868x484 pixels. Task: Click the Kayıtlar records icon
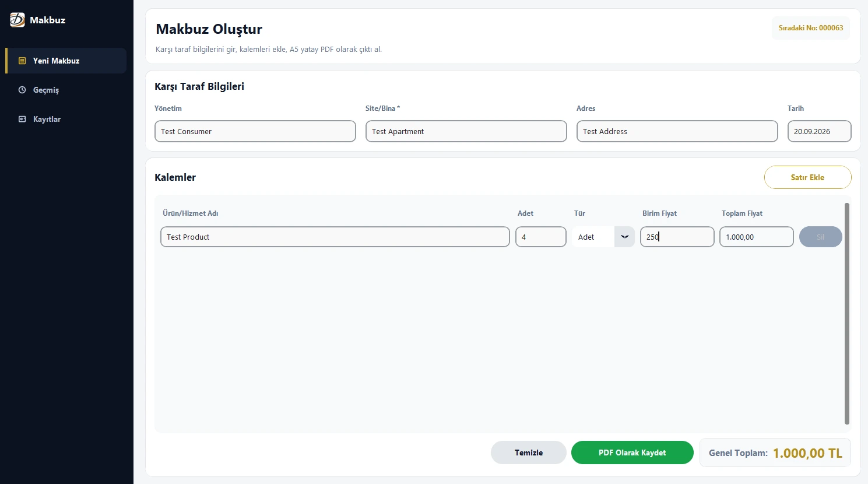[22, 119]
